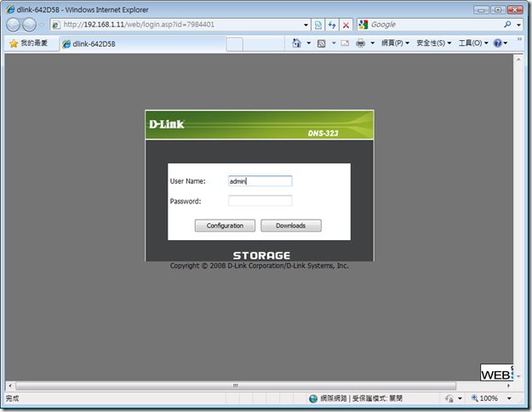Click the Refresh page icon
Image resolution: width=532 pixels, height=412 pixels.
[x=332, y=25]
